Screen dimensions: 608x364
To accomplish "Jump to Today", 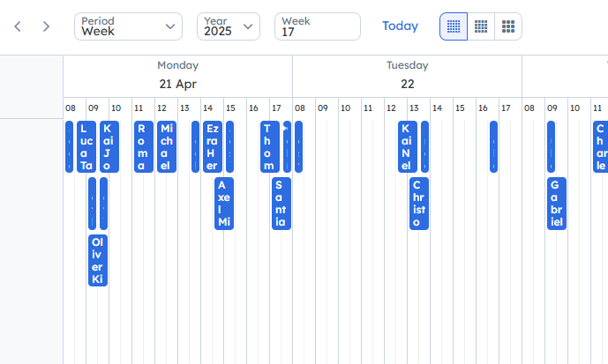I will click(x=400, y=26).
